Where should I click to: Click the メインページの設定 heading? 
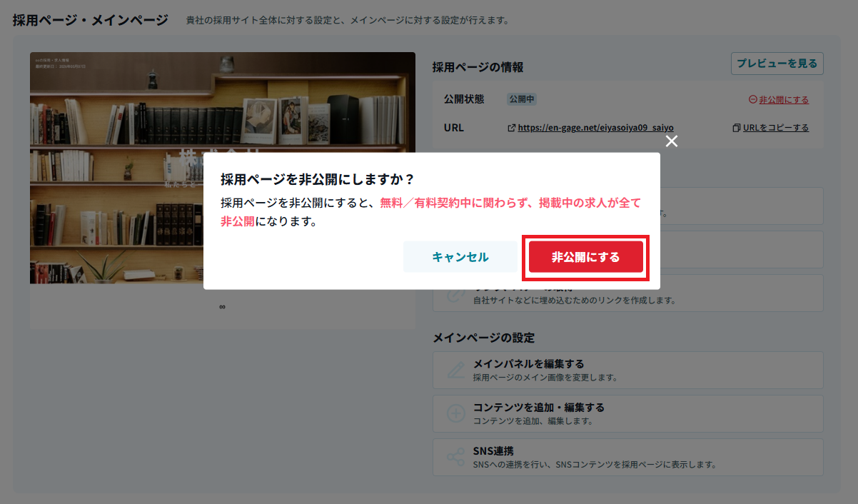483,338
